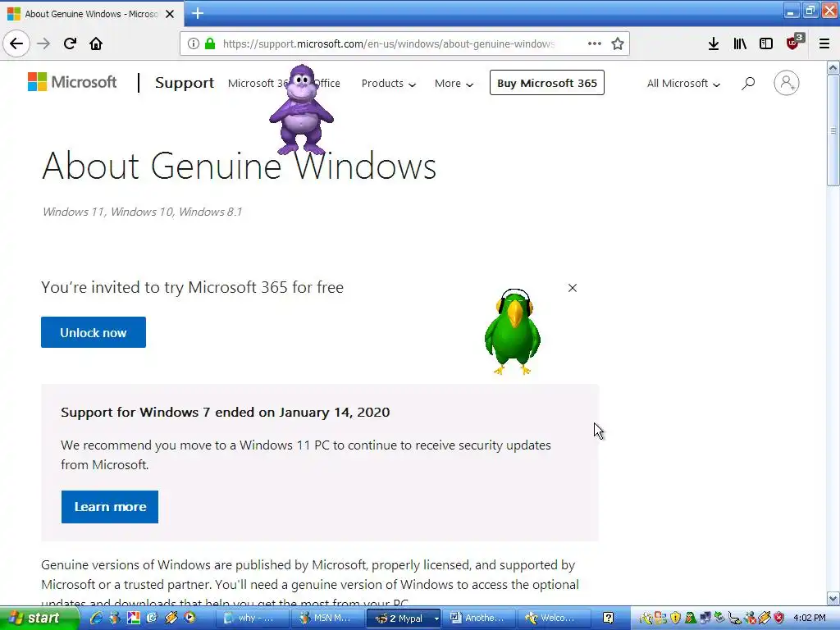Switch to the 'why -' taskbar window
The height and width of the screenshot is (630, 840).
tap(253, 619)
